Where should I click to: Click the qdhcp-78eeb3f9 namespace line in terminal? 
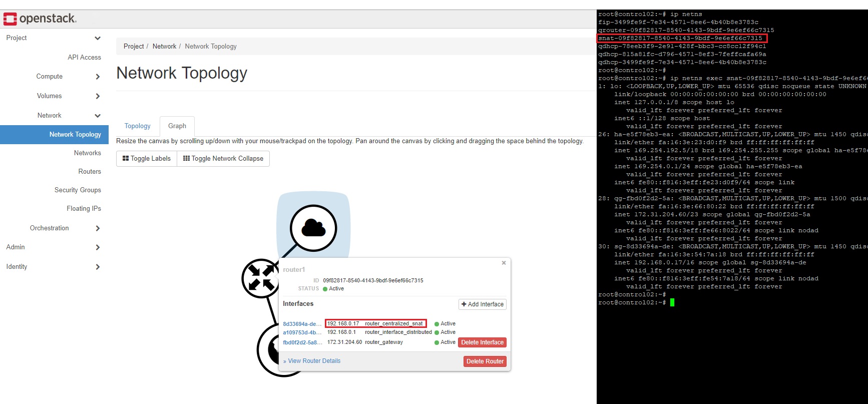click(682, 46)
